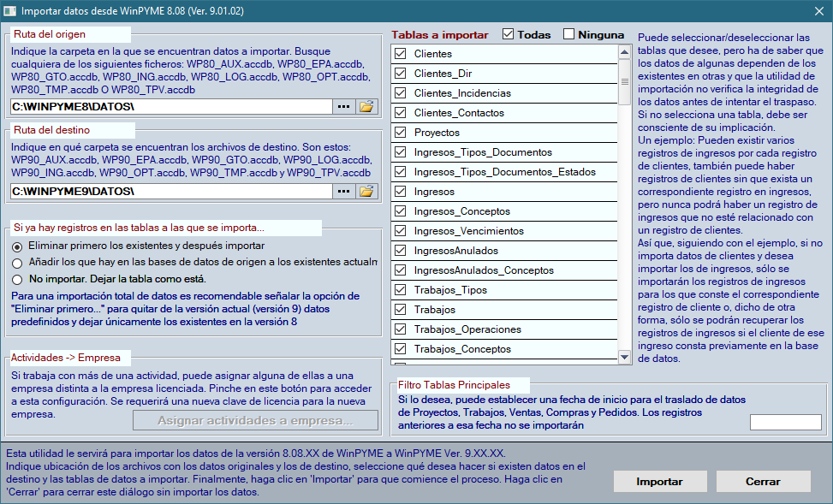This screenshot has width=833, height=504.
Task: Check the Todas checkbox
Action: [509, 35]
